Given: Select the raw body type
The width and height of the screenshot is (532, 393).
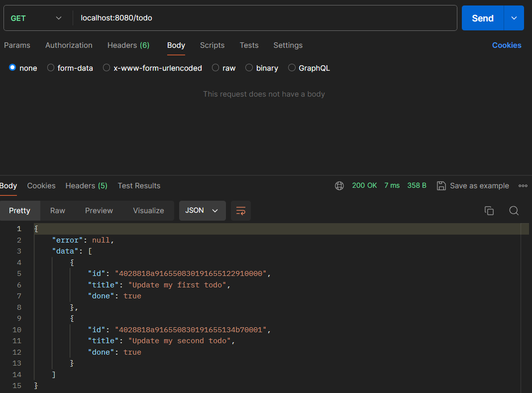Looking at the screenshot, I should [x=215, y=68].
